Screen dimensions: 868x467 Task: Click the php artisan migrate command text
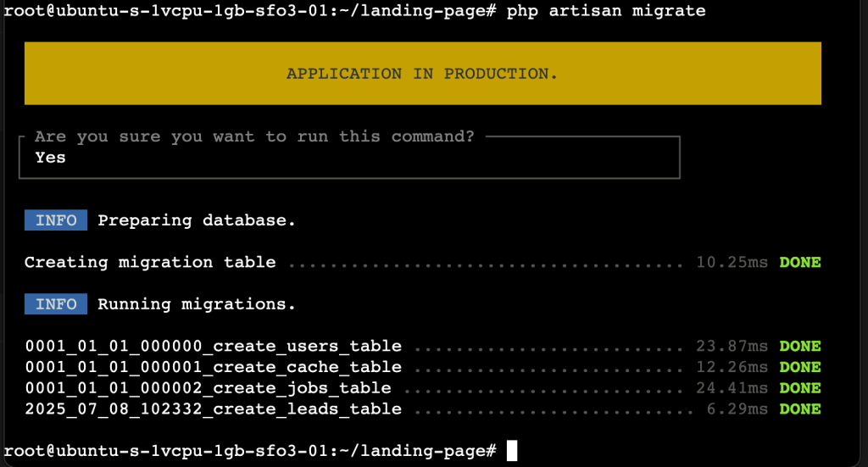[606, 11]
